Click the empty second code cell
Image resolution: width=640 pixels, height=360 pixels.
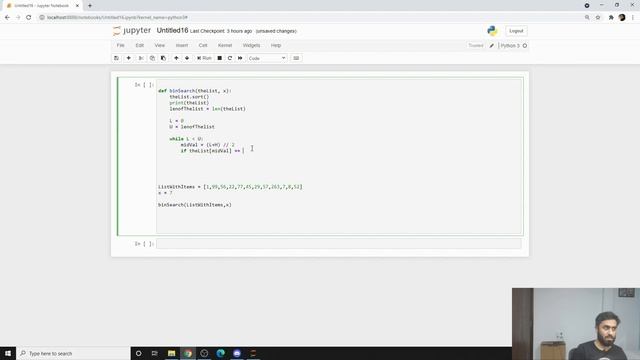(x=339, y=244)
